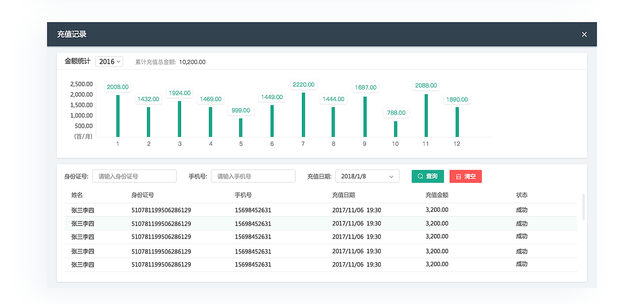Focus the 手机号 input field
The image size is (644, 304).
[x=253, y=176]
